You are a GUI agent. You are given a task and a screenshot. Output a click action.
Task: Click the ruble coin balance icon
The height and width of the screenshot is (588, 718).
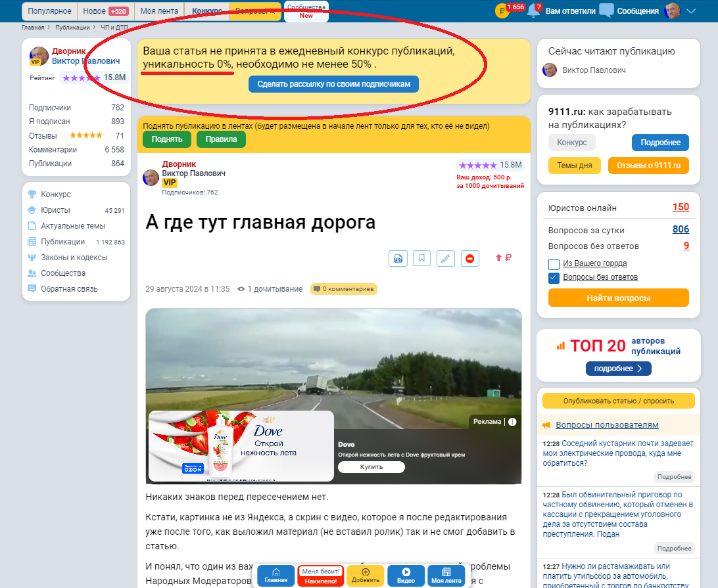[502, 11]
